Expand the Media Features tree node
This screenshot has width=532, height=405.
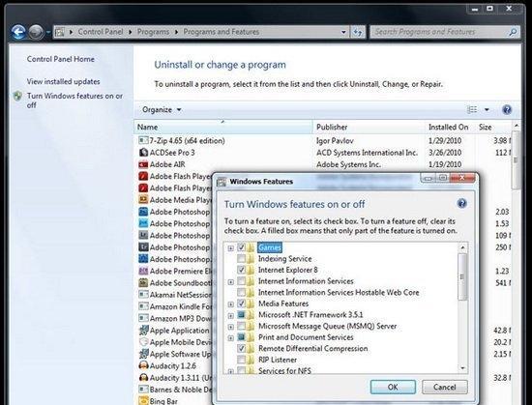tap(231, 304)
